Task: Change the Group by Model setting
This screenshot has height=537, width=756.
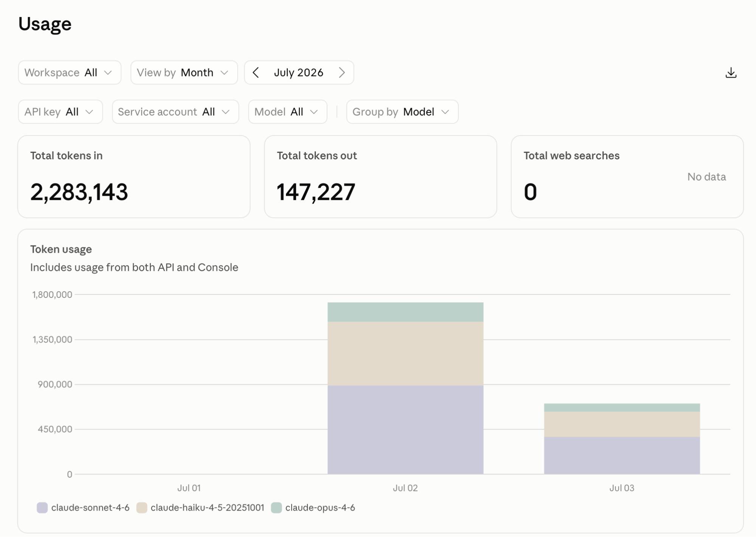Action: tap(402, 112)
